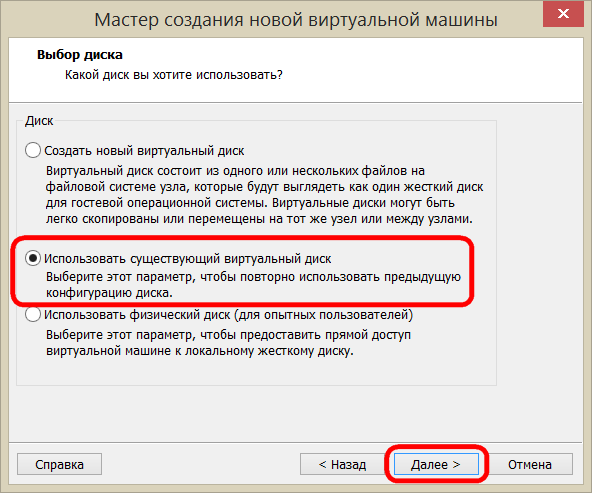This screenshot has width=592, height=493.
Task: Click the 'Диск' group box label
Action: tap(39, 121)
